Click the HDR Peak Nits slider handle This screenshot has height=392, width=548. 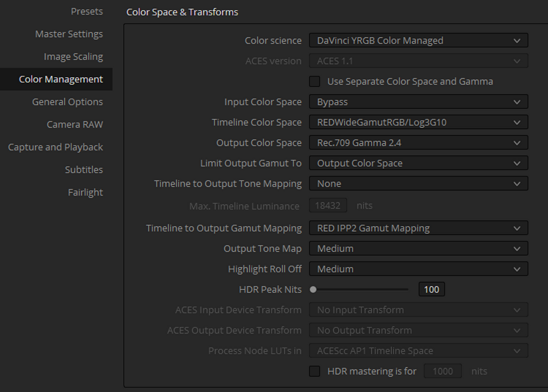(313, 290)
